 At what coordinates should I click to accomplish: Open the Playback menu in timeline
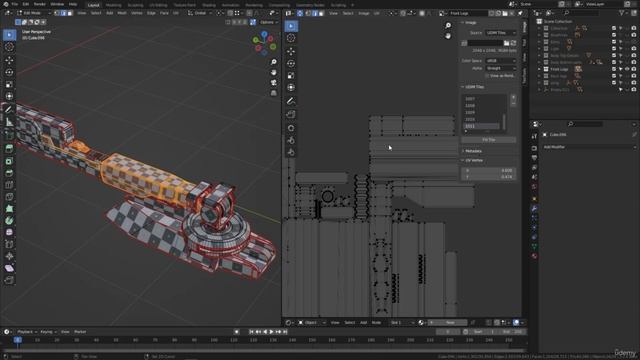(x=27, y=332)
